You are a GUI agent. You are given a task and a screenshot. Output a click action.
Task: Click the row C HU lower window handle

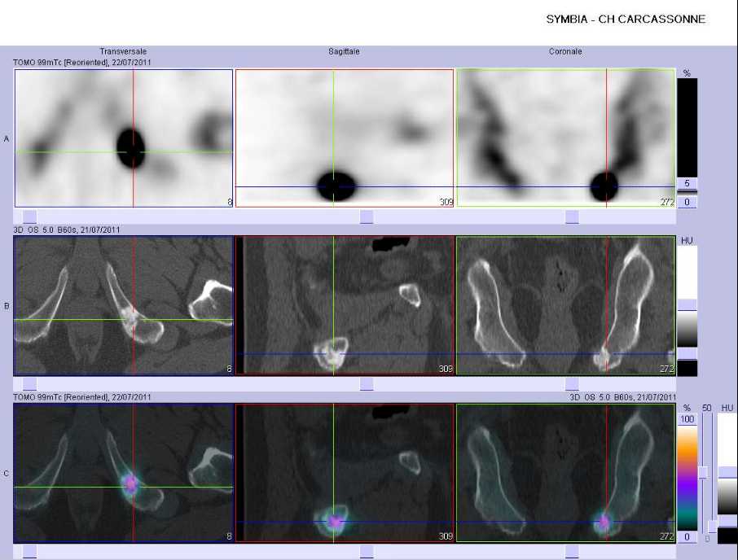[727, 520]
